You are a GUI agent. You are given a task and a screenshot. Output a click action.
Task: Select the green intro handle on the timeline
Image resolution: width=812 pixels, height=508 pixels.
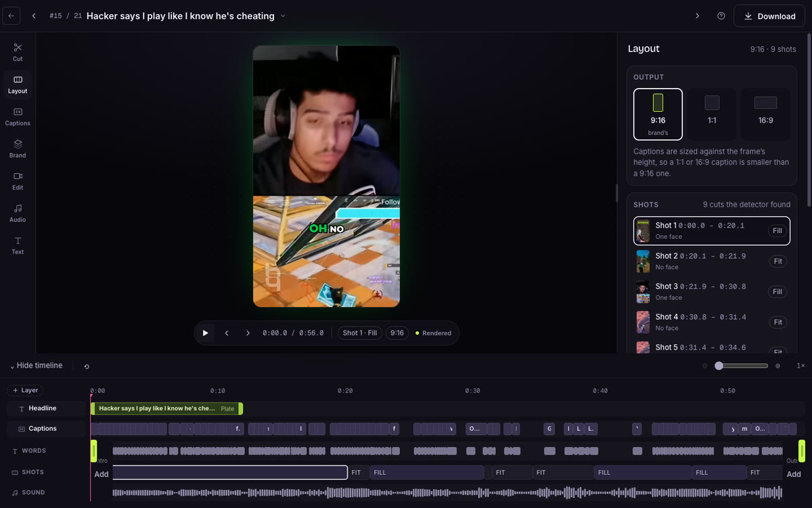pos(94,450)
